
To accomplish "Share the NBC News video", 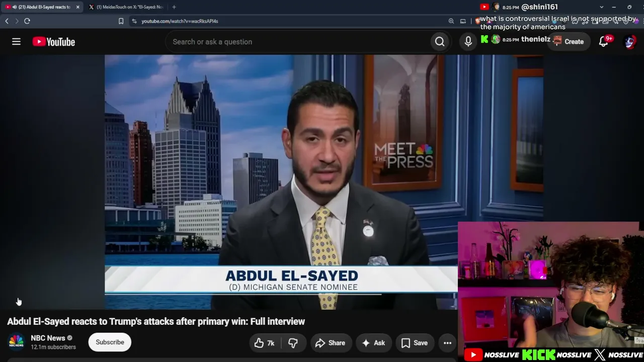I will 330,343.
